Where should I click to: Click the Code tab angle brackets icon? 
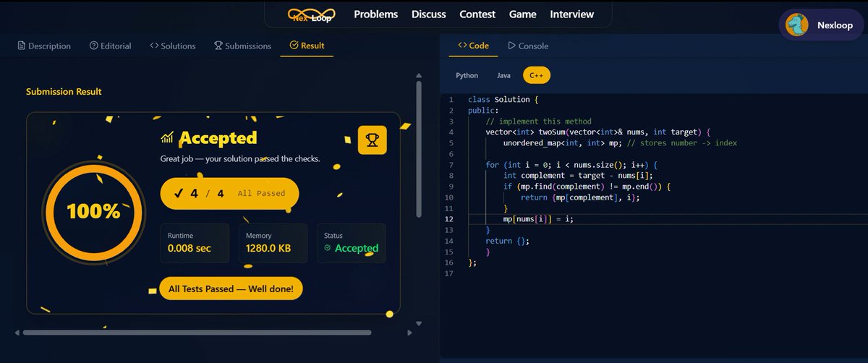pos(462,46)
